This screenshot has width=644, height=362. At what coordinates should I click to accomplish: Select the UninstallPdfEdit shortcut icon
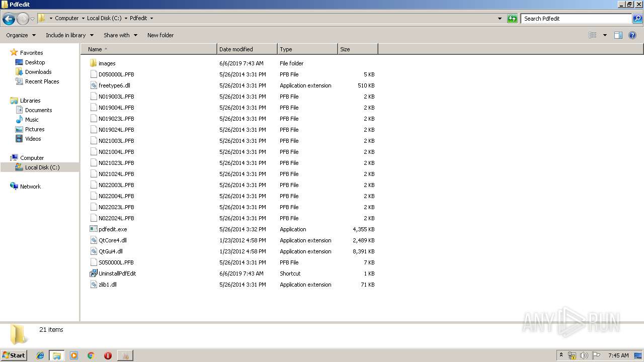[93, 274]
